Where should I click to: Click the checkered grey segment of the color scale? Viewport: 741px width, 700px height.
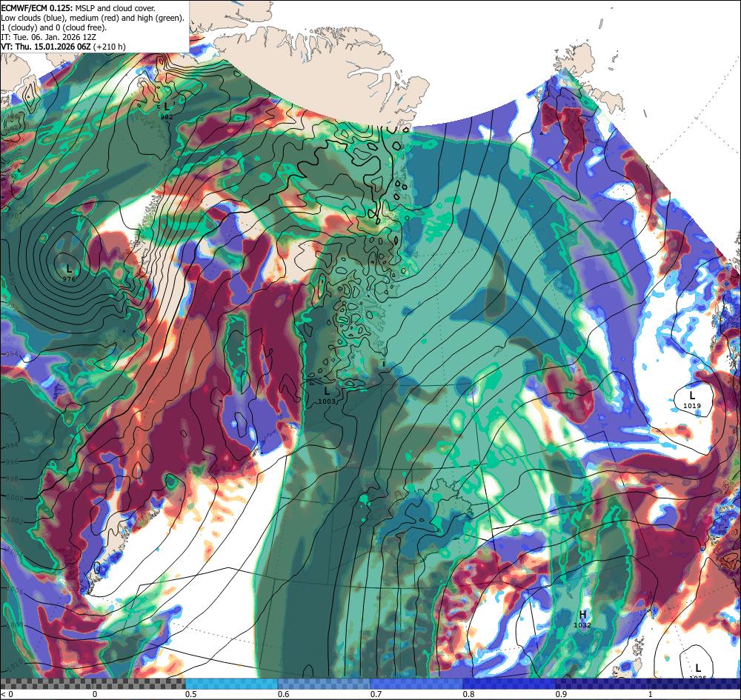coord(93,684)
